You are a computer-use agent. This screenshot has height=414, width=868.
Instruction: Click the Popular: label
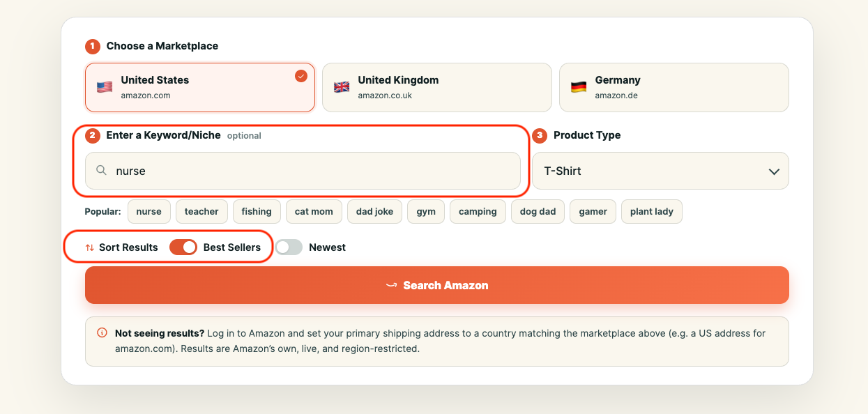[103, 212]
